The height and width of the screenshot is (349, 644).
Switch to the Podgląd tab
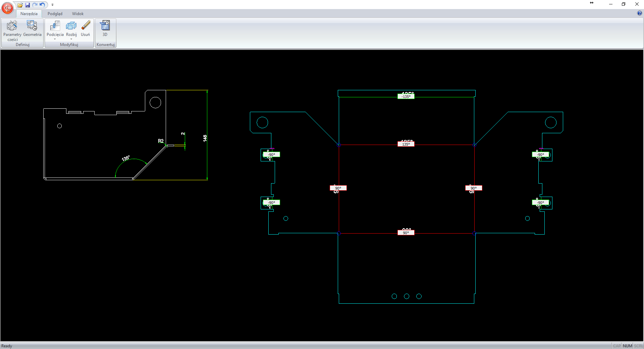tap(55, 14)
